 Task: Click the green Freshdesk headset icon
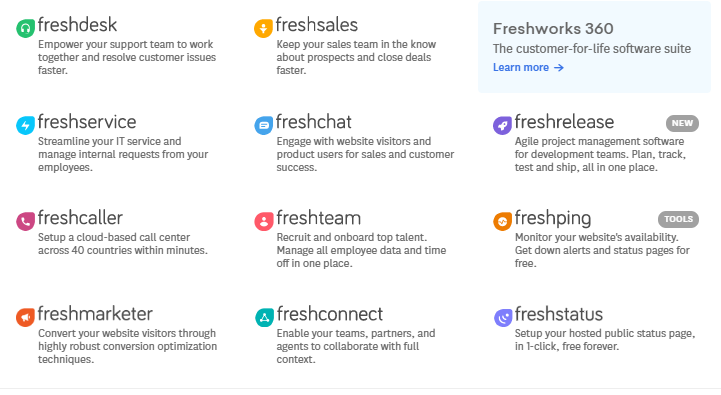25,29
